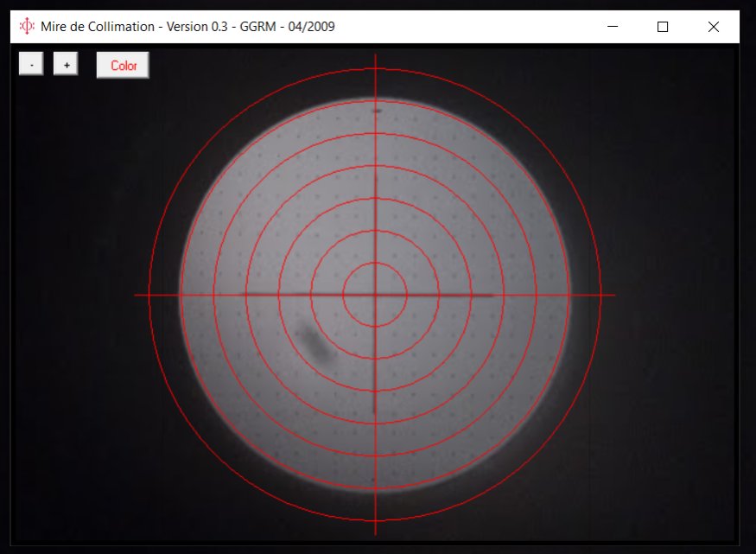Click the plus button to enlarge the reticle

tap(66, 64)
